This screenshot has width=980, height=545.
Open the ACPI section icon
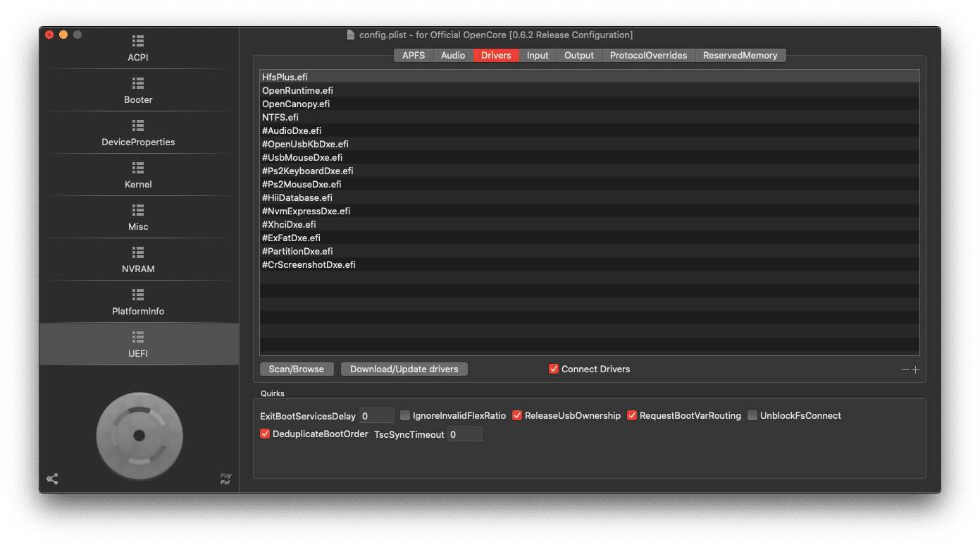pos(138,41)
